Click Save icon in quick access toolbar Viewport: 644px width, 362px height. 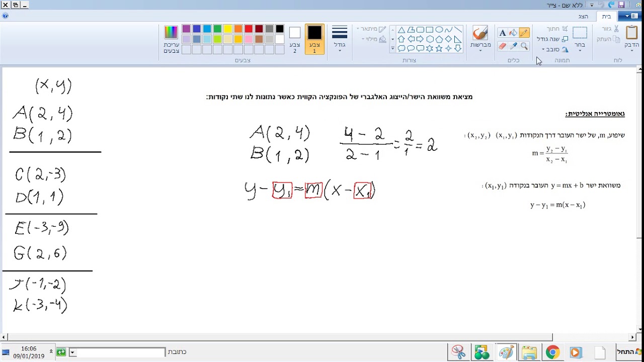621,5
